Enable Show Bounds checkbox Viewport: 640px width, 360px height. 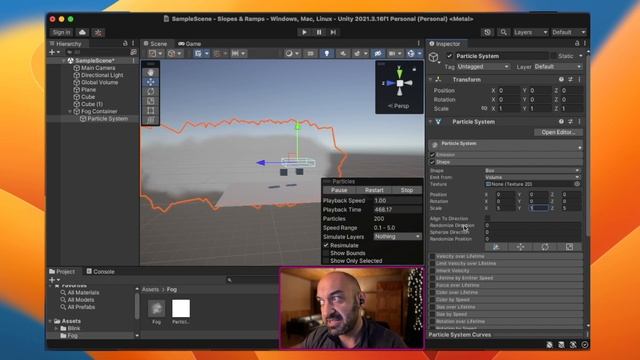(326, 253)
